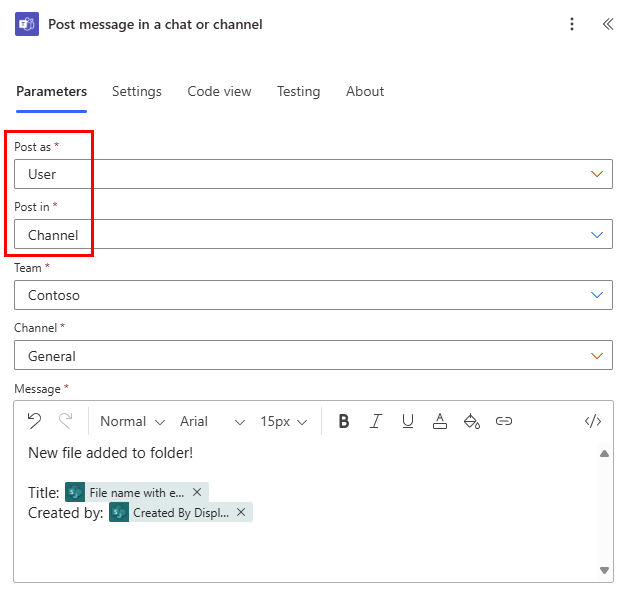This screenshot has width=623, height=602.
Task: Remove the Created By DisplayName token
Action: pos(241,512)
